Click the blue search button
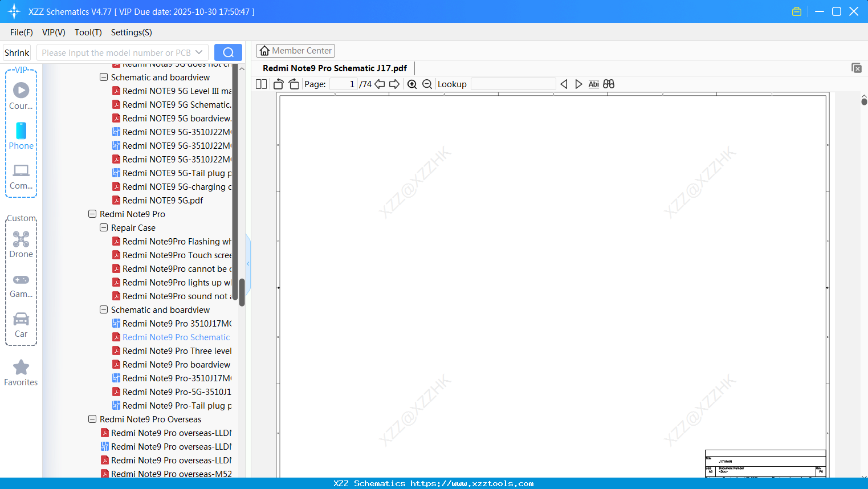Screen dimensions: 868x489 pyautogui.click(x=228, y=52)
